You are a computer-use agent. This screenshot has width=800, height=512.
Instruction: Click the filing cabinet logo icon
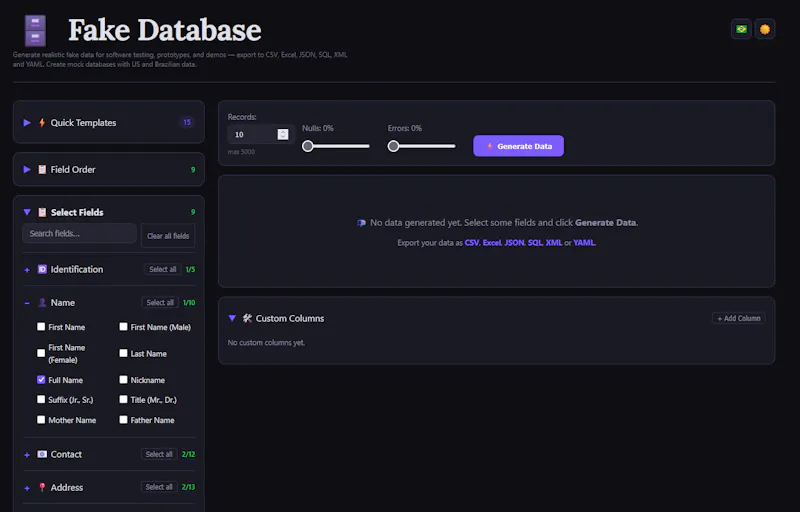point(35,31)
